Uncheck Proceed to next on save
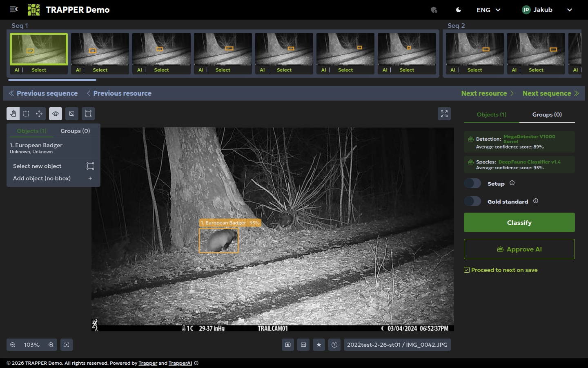The width and height of the screenshot is (588, 368). point(467,270)
